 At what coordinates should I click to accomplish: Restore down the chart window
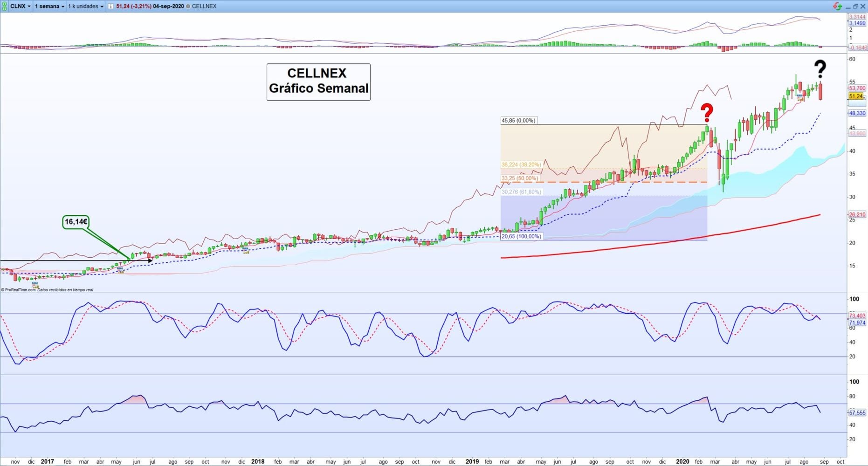click(855, 7)
